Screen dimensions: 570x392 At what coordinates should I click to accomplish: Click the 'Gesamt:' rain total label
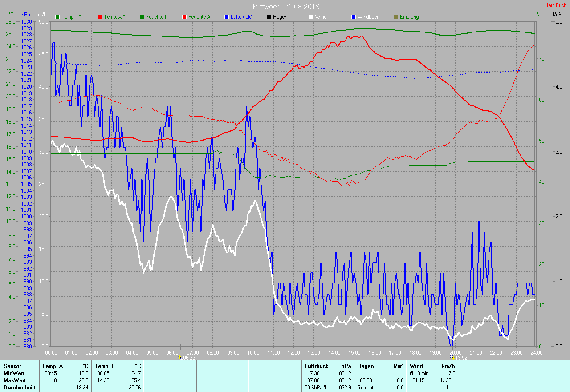click(366, 388)
